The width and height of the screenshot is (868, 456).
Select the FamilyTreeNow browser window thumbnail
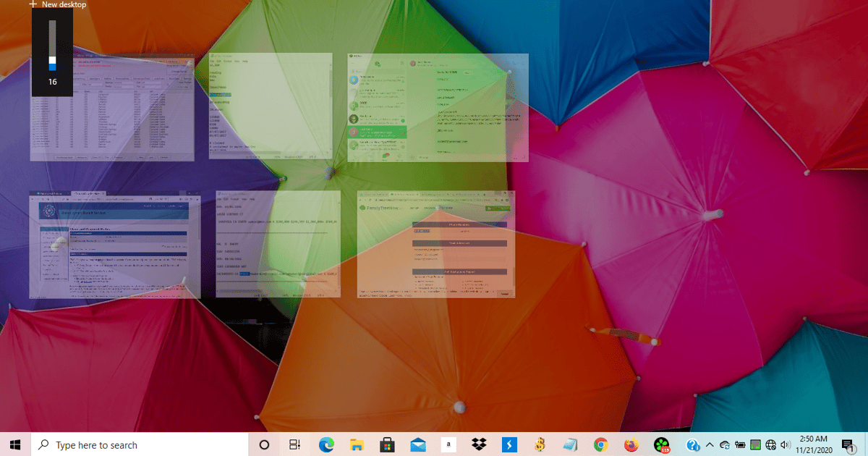[436, 244]
